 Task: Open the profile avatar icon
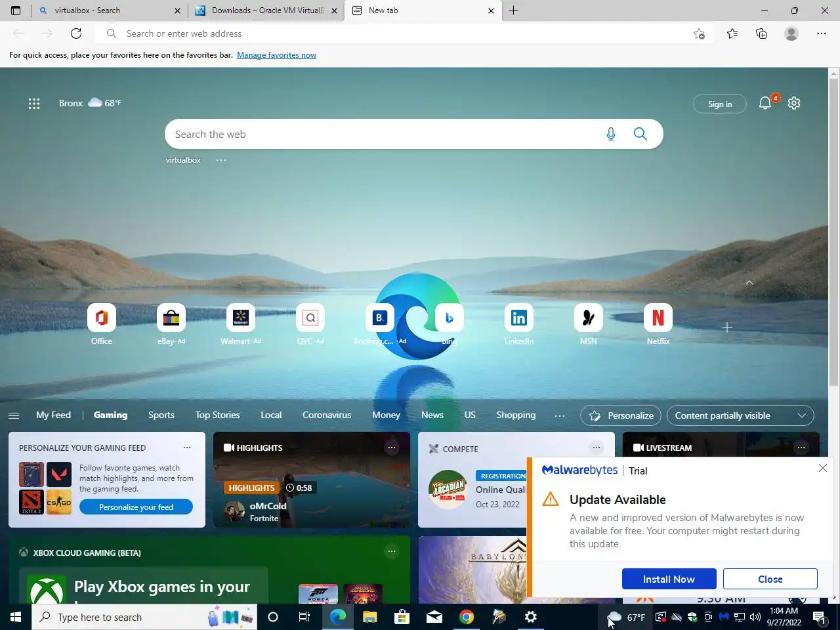[x=791, y=33]
